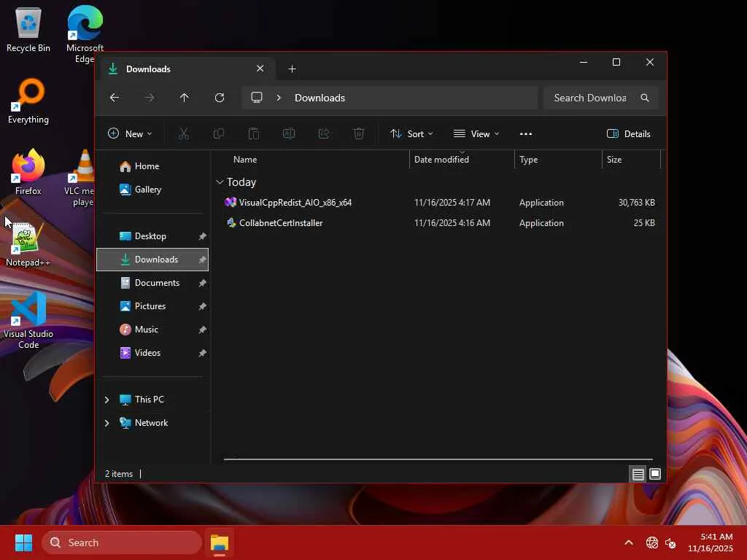Sort by Date modified column header
The height and width of the screenshot is (560, 747).
click(462, 160)
